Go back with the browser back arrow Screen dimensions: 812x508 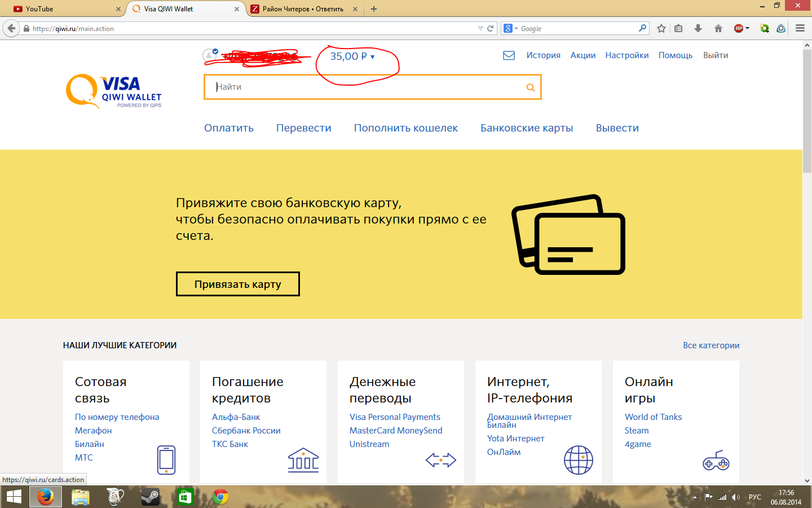11,28
